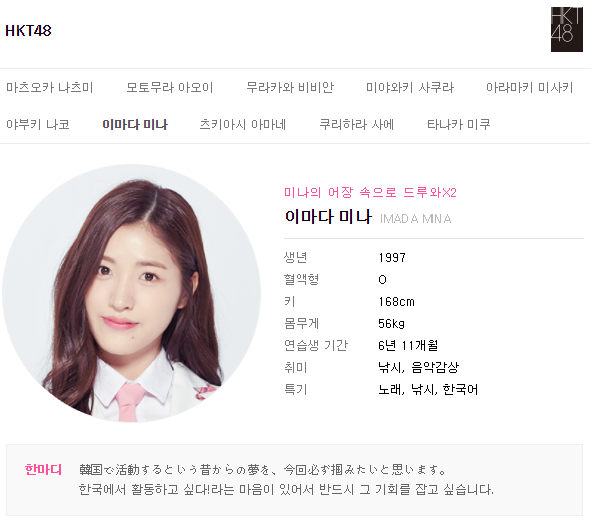Screen dimensions: 596x523
Task: Open the 아라마키 미사키 tab
Action: click(529, 88)
